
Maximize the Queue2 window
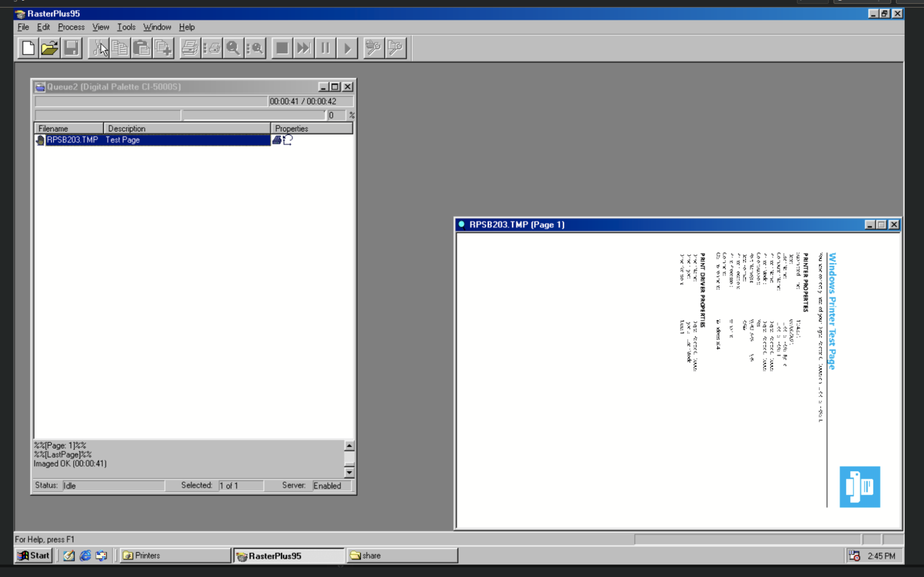click(335, 87)
